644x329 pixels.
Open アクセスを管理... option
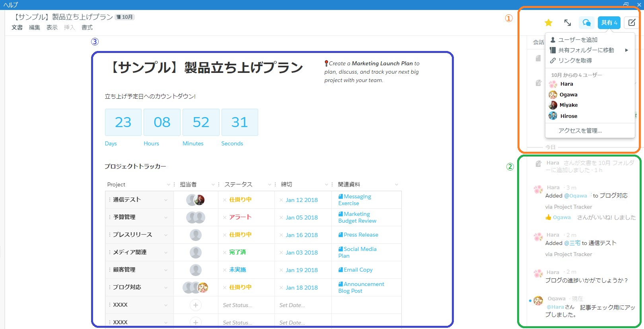580,131
